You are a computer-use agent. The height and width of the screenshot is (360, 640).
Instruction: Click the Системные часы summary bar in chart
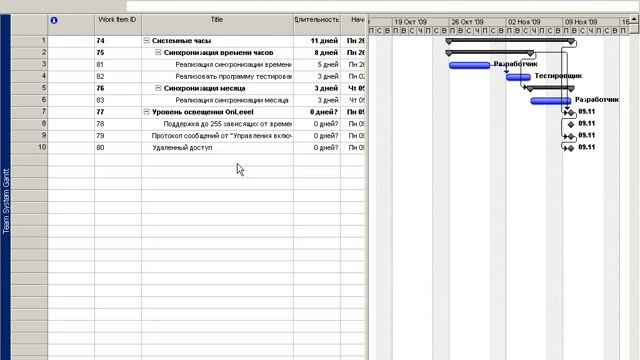(x=510, y=40)
